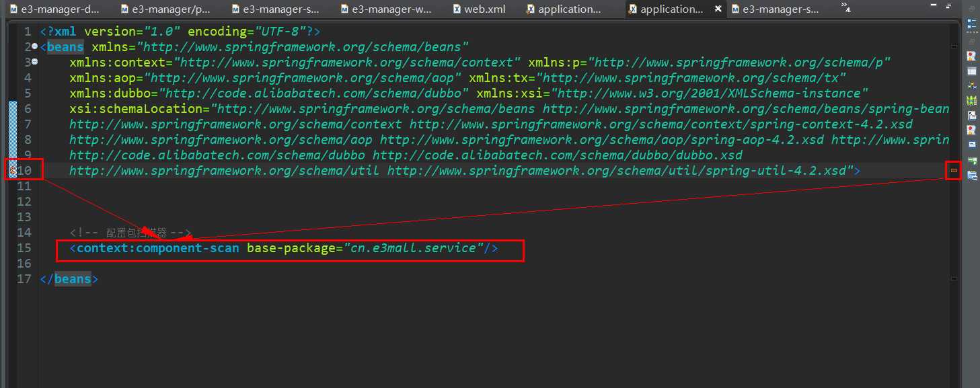Switch to the web.xml tab
Screen dimensions: 980x388
[484, 9]
